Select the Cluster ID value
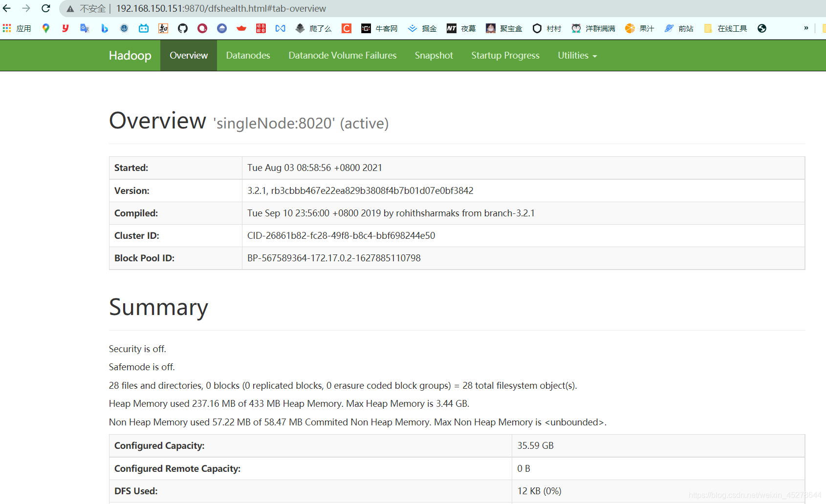 tap(341, 235)
